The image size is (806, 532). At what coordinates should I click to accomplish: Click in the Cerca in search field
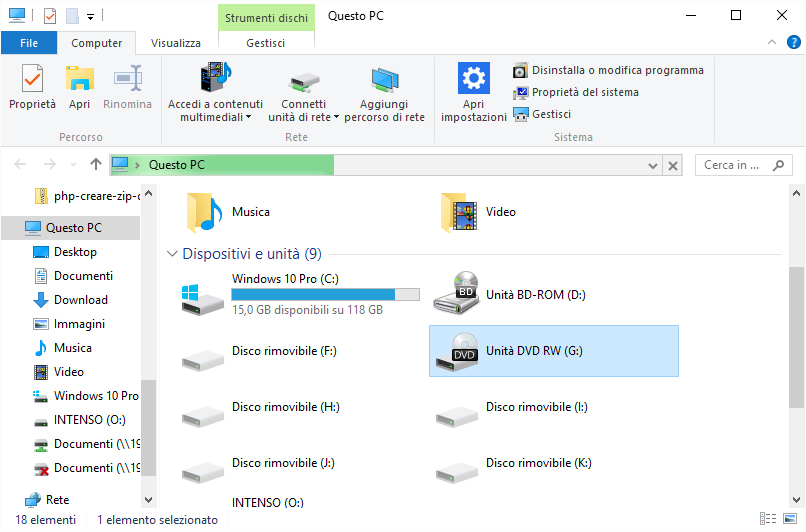pyautogui.click(x=734, y=165)
